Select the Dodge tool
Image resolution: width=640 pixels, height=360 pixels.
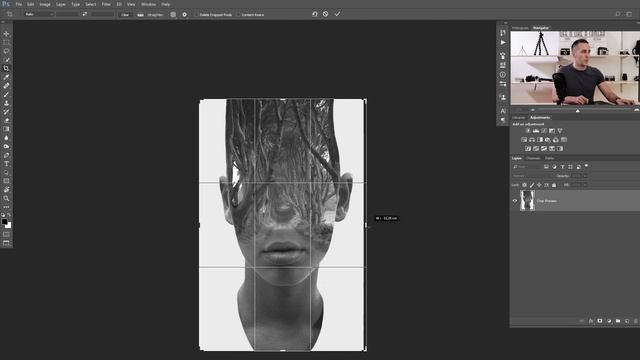tap(6, 146)
